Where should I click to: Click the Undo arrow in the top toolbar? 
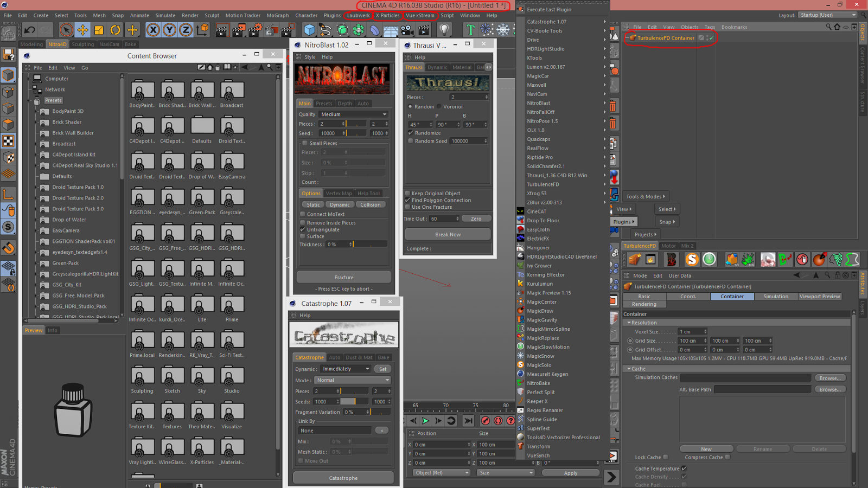[30, 30]
